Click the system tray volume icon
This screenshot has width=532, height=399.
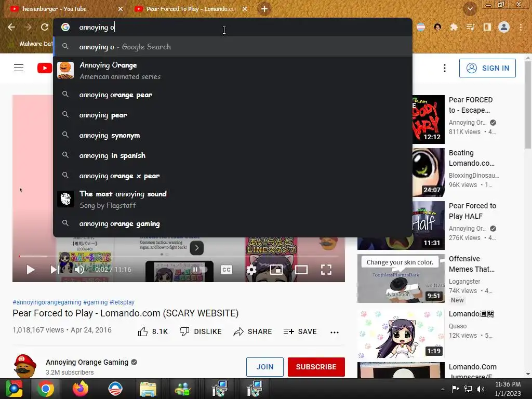(481, 389)
